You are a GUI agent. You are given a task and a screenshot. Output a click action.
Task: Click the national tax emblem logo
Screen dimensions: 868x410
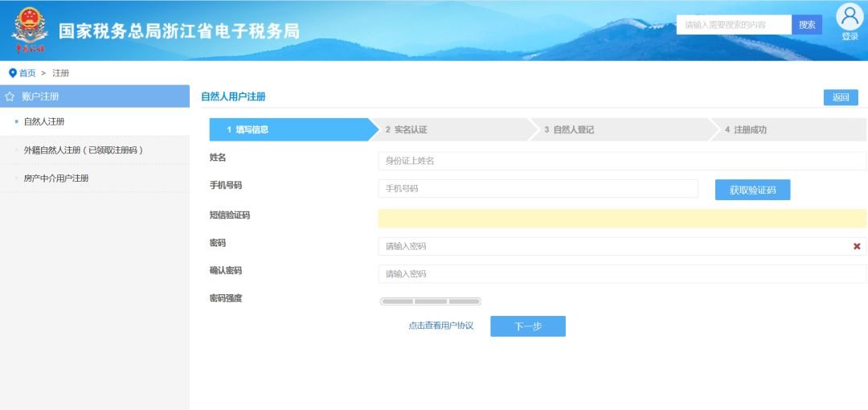(30, 29)
